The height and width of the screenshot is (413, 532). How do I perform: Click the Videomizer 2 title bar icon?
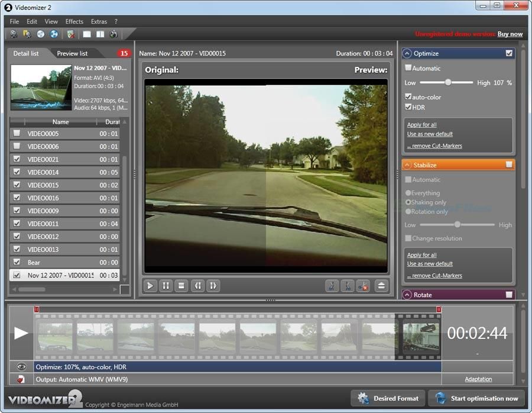pos(8,7)
